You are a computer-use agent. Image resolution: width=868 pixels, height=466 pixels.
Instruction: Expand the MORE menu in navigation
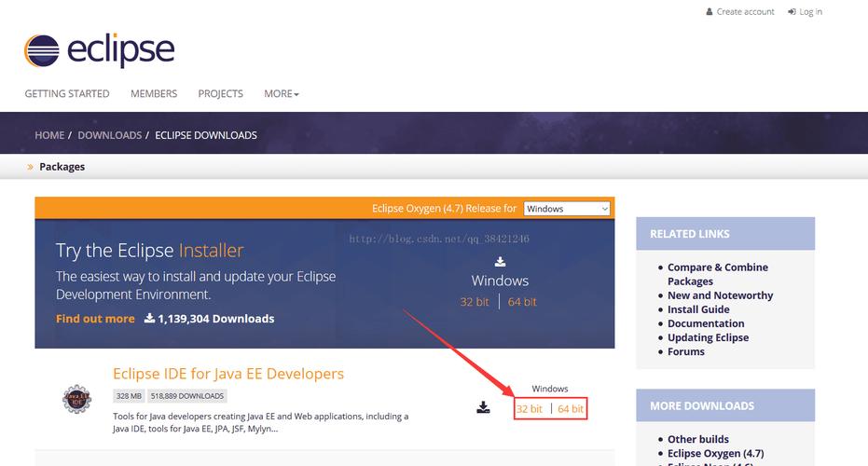point(281,94)
